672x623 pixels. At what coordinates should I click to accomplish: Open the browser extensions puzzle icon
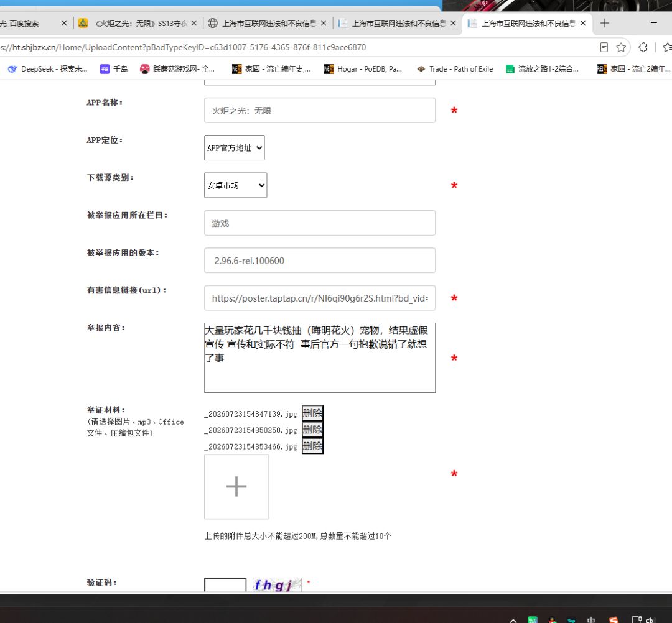click(643, 47)
